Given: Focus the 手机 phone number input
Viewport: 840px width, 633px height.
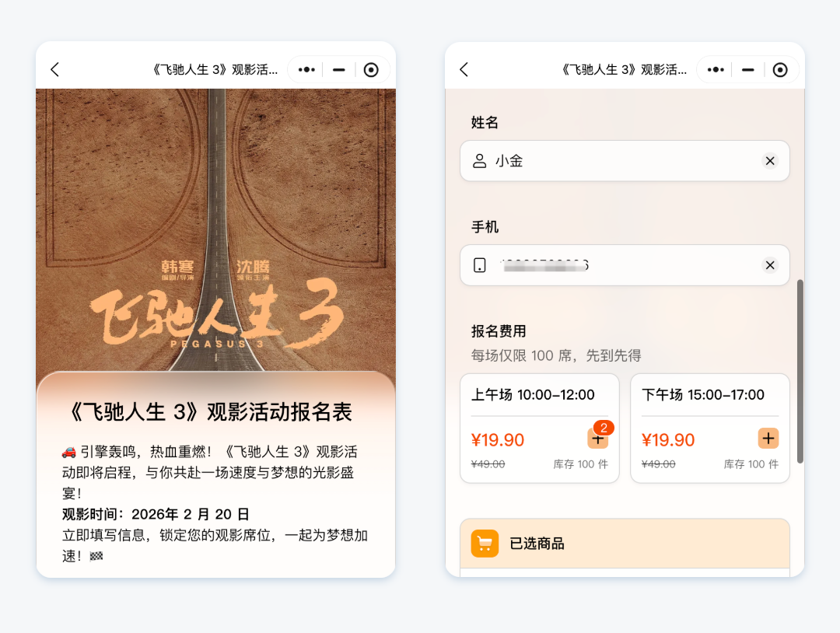Looking at the screenshot, I should [x=625, y=265].
